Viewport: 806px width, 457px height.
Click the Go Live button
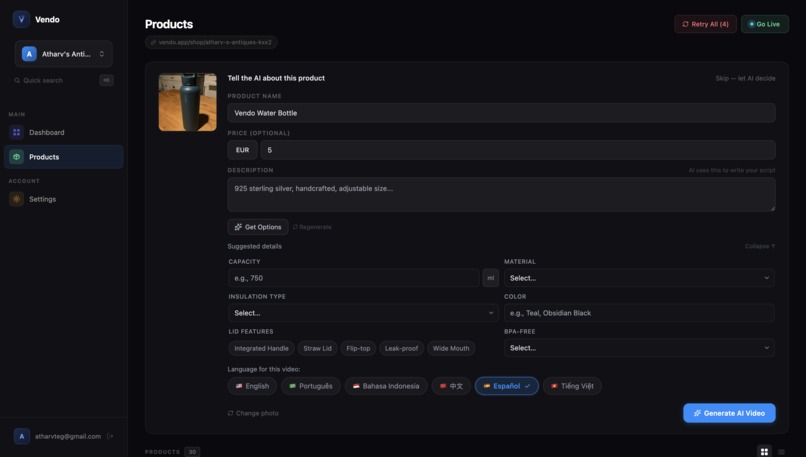click(x=764, y=24)
